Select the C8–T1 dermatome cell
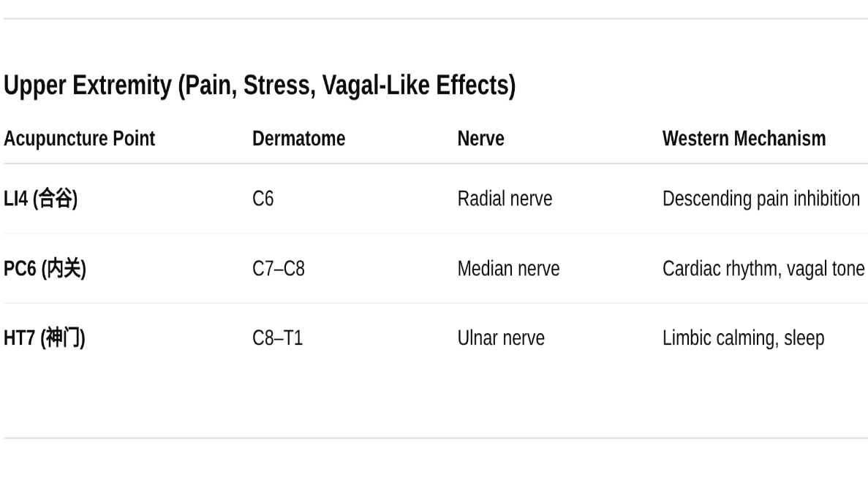Screen dimensions: 868x488 coord(277,338)
